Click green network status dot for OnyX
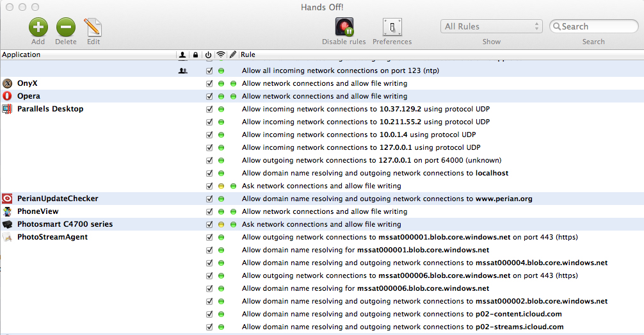Image resolution: width=644 pixels, height=335 pixels. [221, 83]
